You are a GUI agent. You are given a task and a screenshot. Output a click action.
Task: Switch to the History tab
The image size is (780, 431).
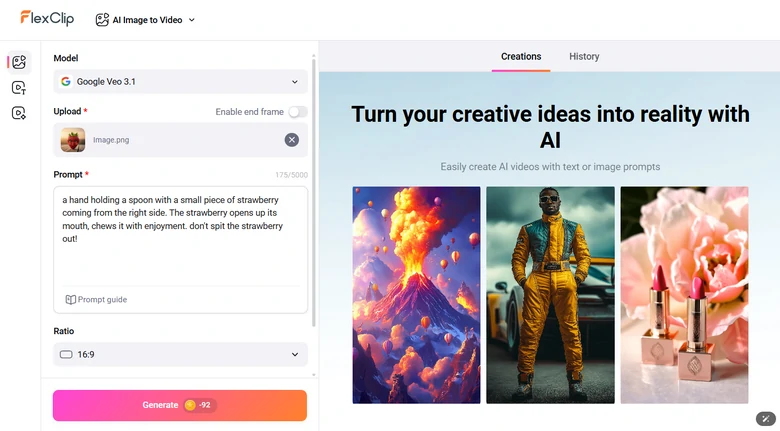tap(584, 57)
